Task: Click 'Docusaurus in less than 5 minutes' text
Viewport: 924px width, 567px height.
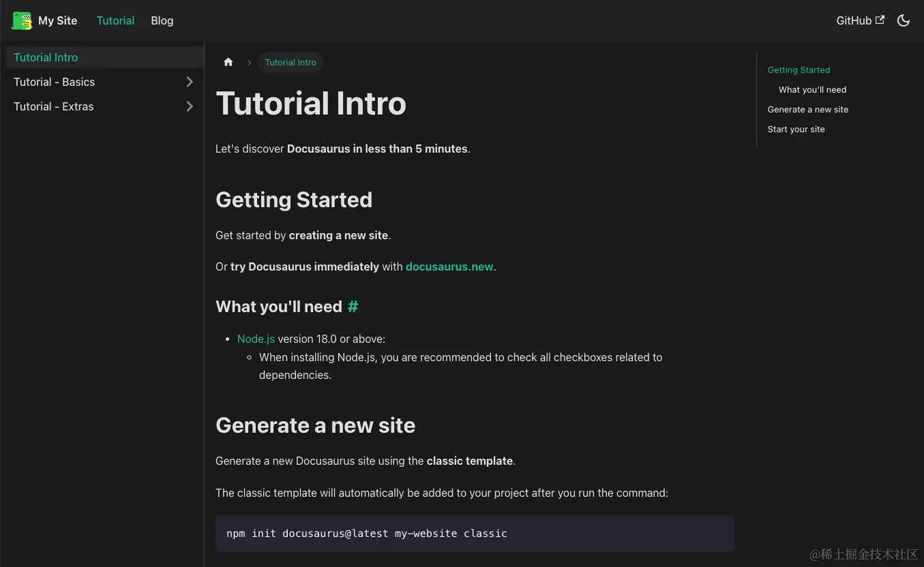Action: click(377, 149)
